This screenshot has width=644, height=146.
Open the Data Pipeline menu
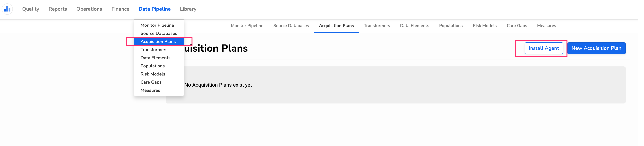(155, 9)
